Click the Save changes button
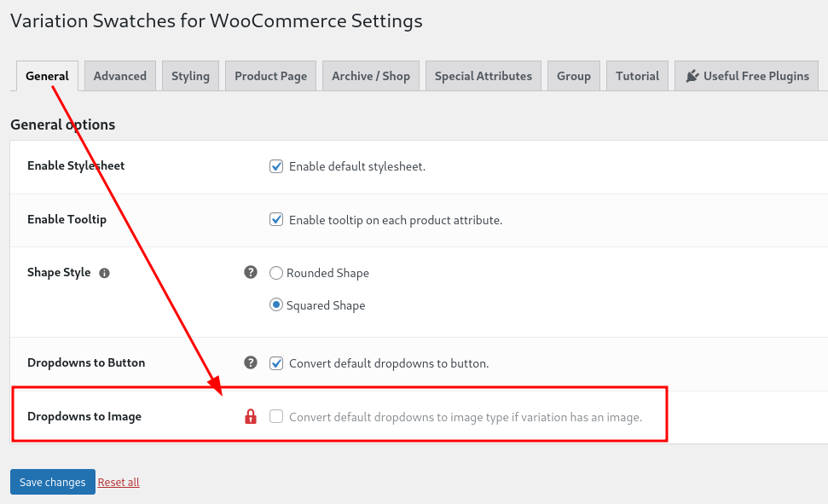The height and width of the screenshot is (504, 828). [53, 482]
